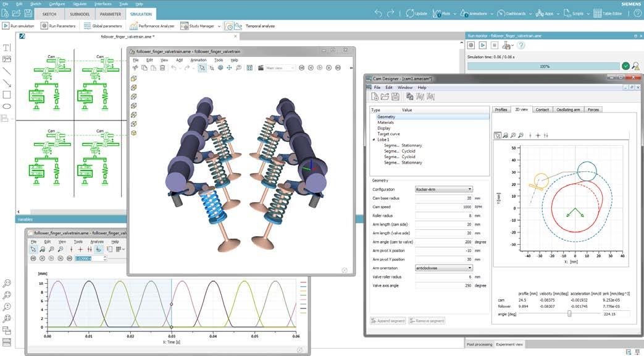This screenshot has height=356, width=644.
Task: Toggle the pointer tool in Cam Designer 2D view
Action: coord(498,135)
